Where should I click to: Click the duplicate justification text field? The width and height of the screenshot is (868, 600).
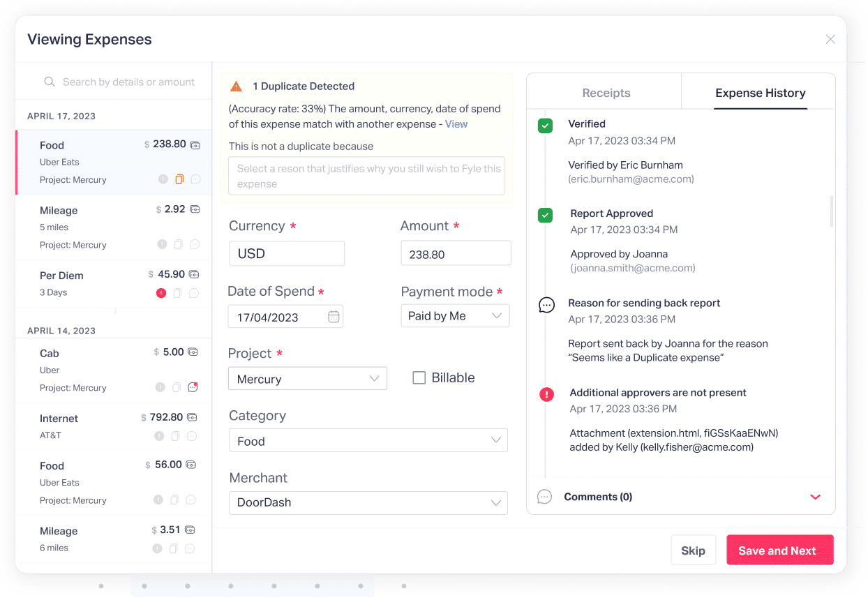[x=366, y=176]
